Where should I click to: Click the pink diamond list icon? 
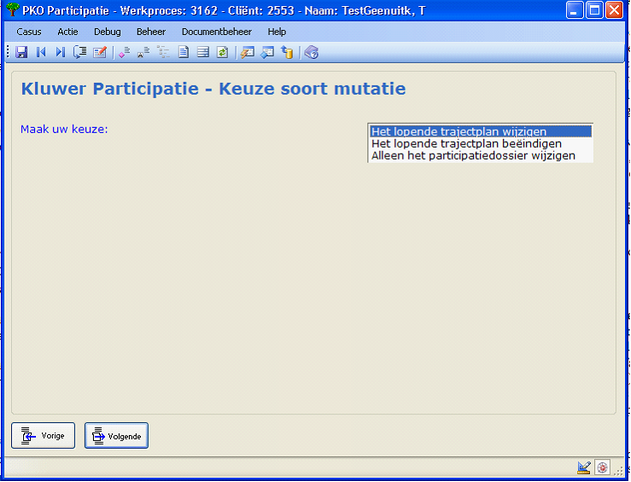(x=124, y=52)
